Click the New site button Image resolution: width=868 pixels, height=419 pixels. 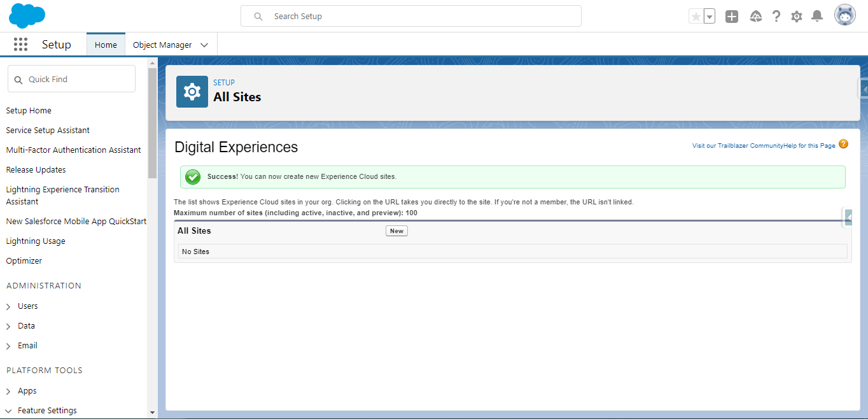396,231
